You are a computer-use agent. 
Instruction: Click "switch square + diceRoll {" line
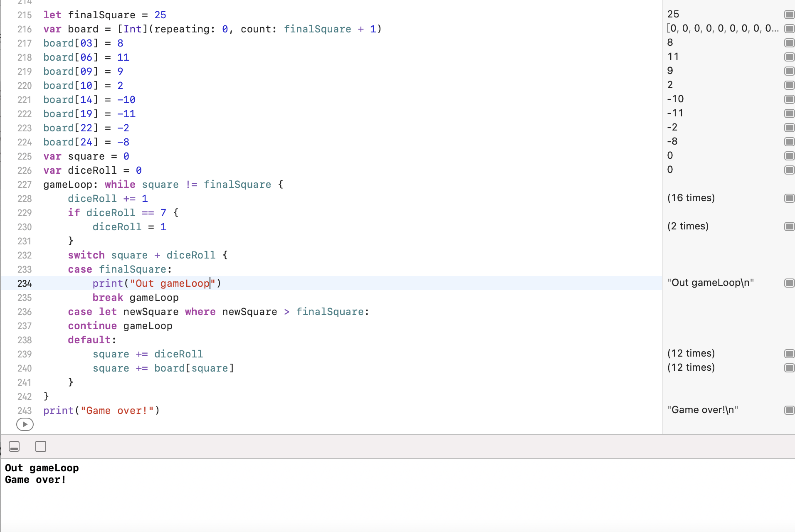pyautogui.click(x=148, y=255)
